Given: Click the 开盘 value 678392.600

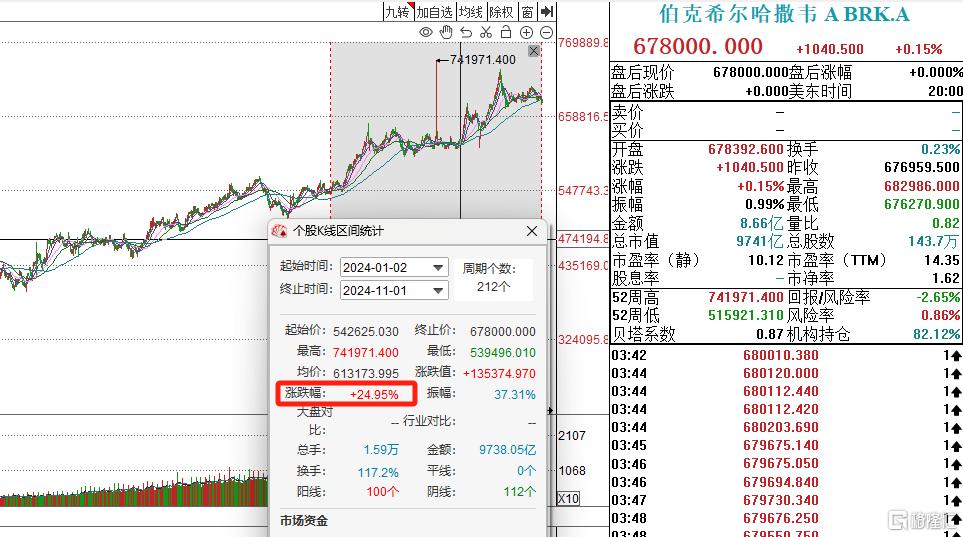Looking at the screenshot, I should pyautogui.click(x=746, y=149).
